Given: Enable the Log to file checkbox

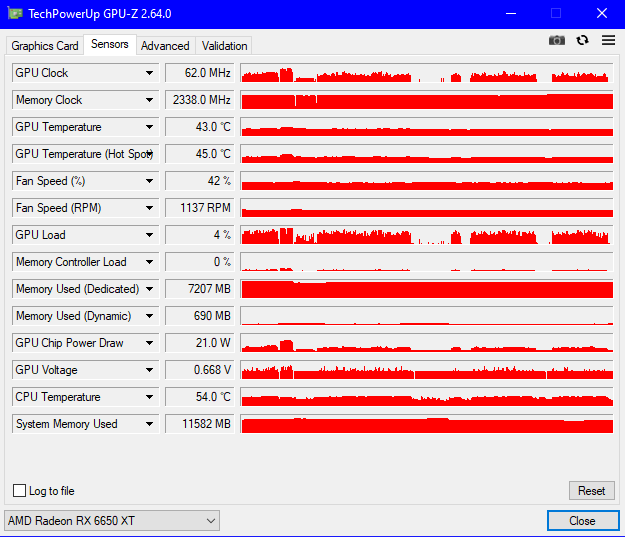Looking at the screenshot, I should (x=20, y=490).
